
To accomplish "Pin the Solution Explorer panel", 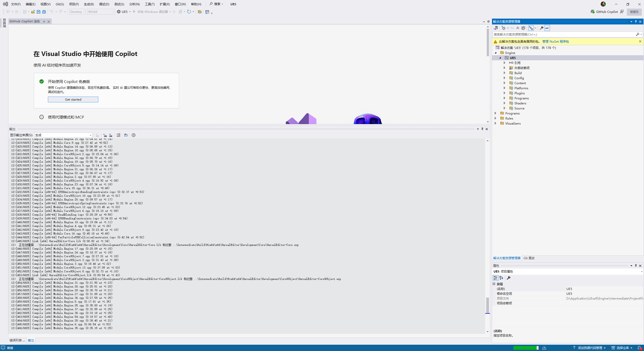I will click(x=636, y=21).
